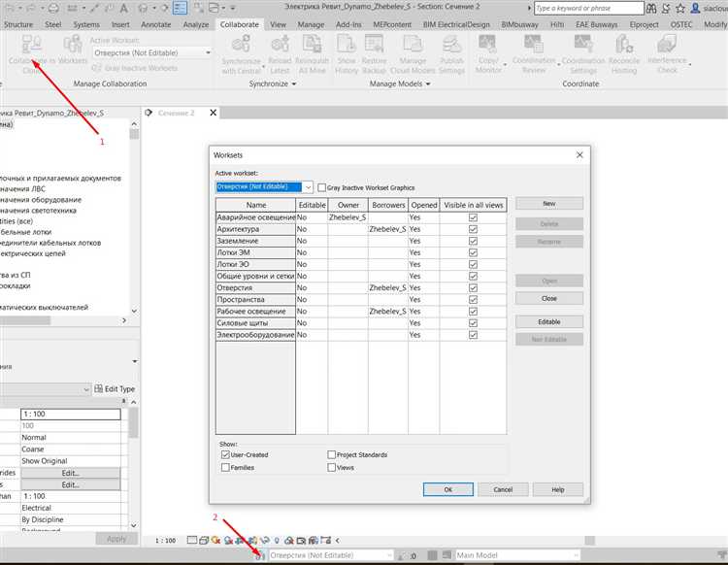
Task: Open Manage Cloud Models tool
Action: (x=413, y=54)
